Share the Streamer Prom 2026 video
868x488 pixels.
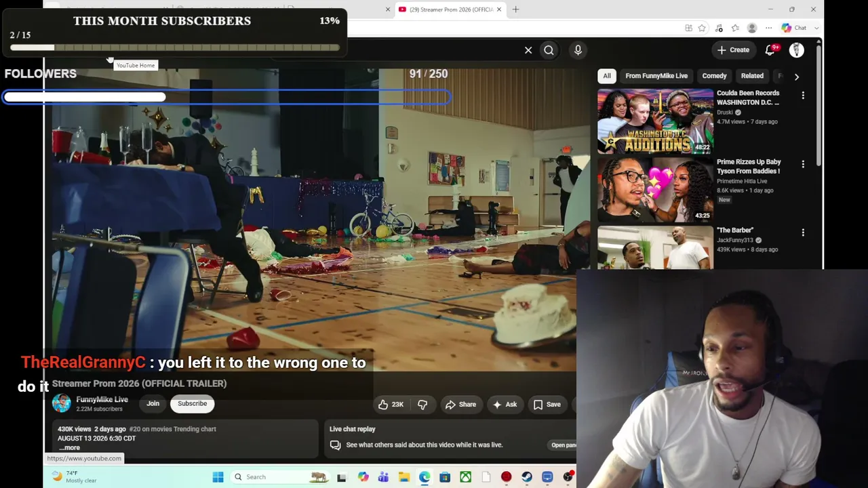click(460, 405)
